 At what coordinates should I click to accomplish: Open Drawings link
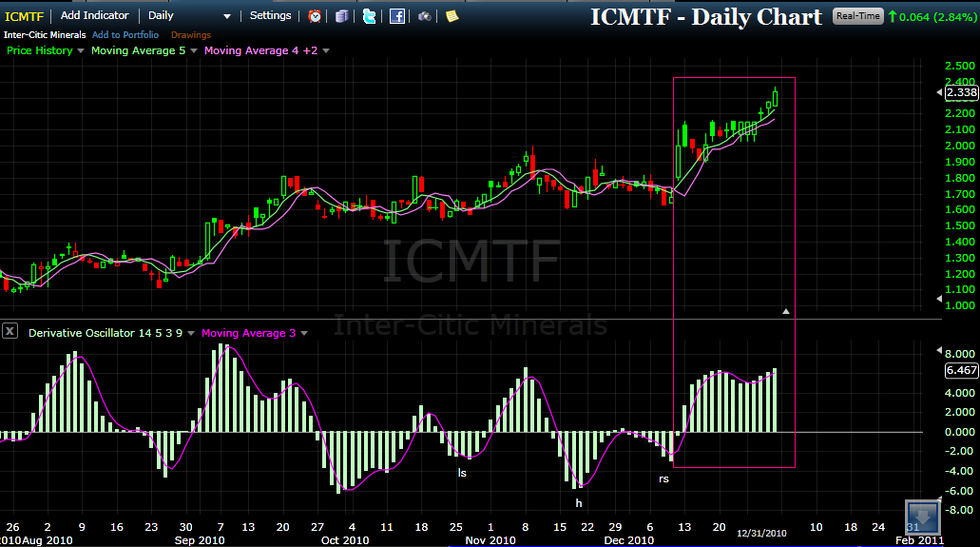tap(191, 35)
